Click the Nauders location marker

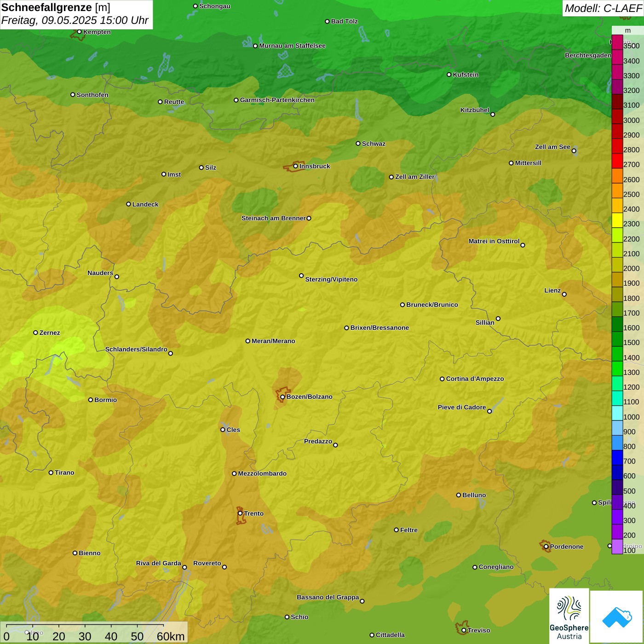tap(117, 276)
